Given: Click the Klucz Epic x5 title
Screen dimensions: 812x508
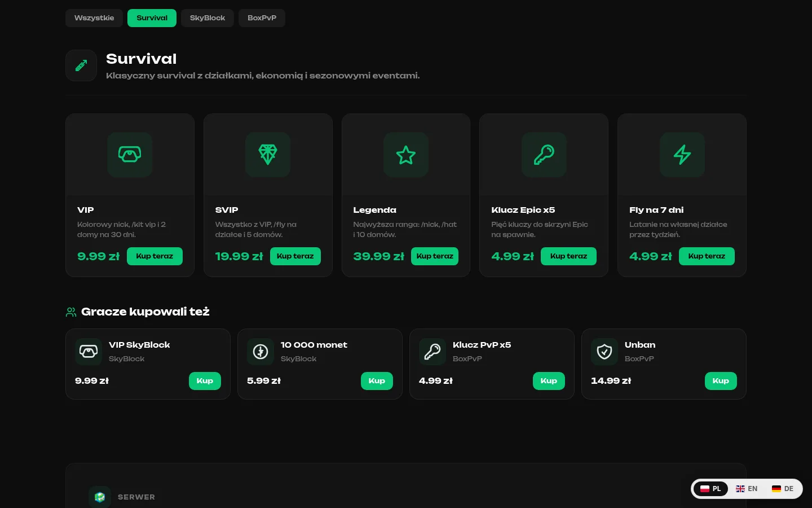Looking at the screenshot, I should click(523, 210).
